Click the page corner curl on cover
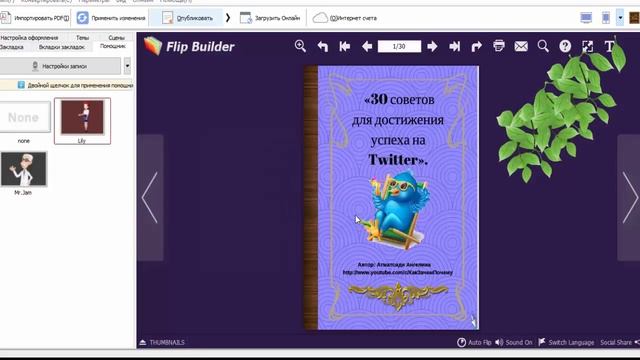The width and height of the screenshot is (640, 360). pyautogui.click(x=473, y=322)
